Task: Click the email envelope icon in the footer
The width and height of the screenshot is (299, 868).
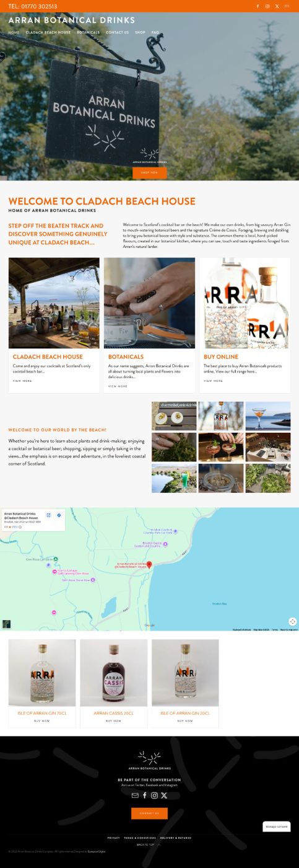Action: [x=135, y=795]
